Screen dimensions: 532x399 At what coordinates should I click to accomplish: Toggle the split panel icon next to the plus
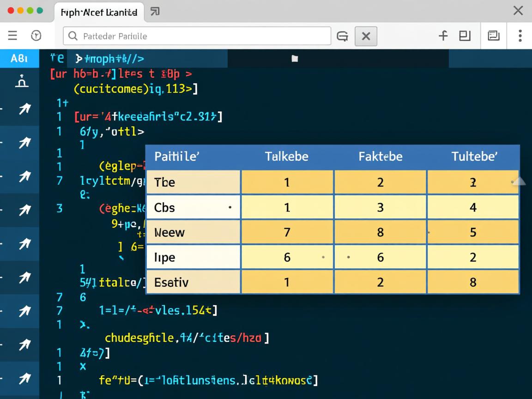pyautogui.click(x=465, y=36)
